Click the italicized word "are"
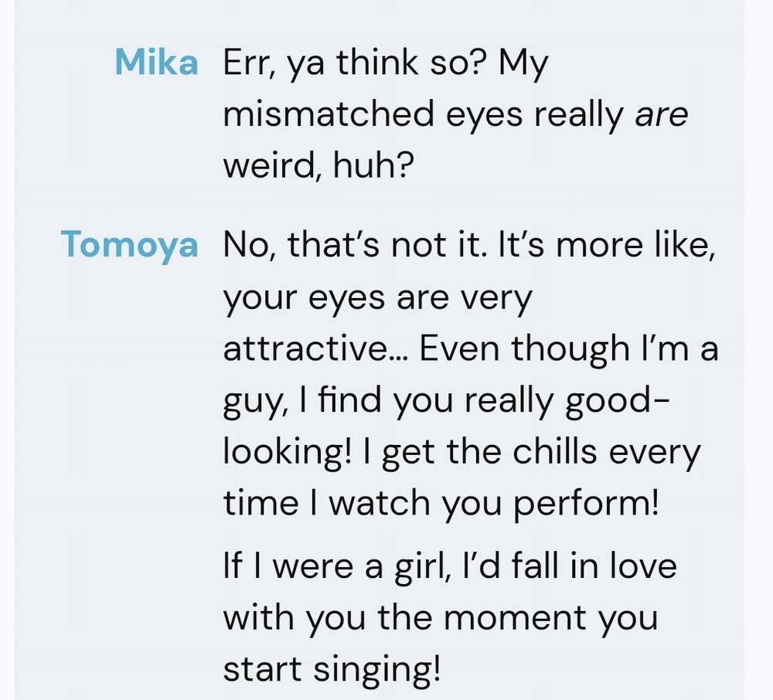This screenshot has width=773, height=700. (661, 114)
